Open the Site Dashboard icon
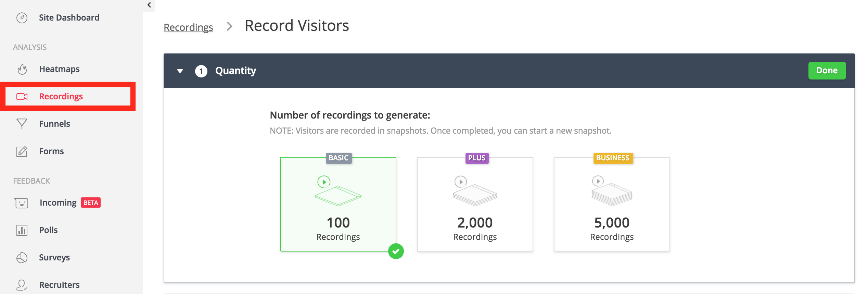The image size is (868, 294). pyautogui.click(x=22, y=17)
